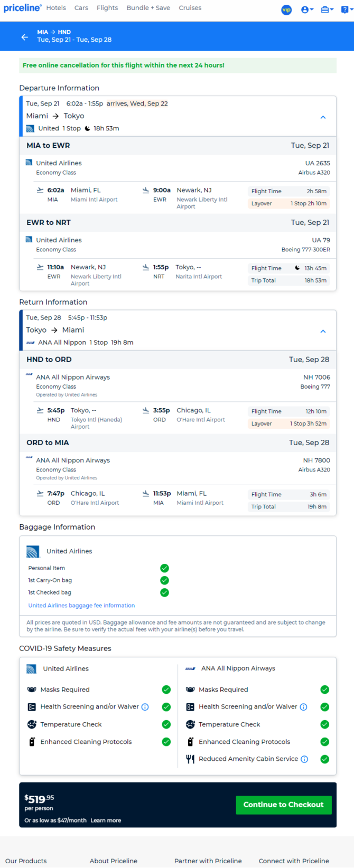This screenshot has height=868, width=354.
Task: Go back using the arrow icon
Action: (24, 37)
